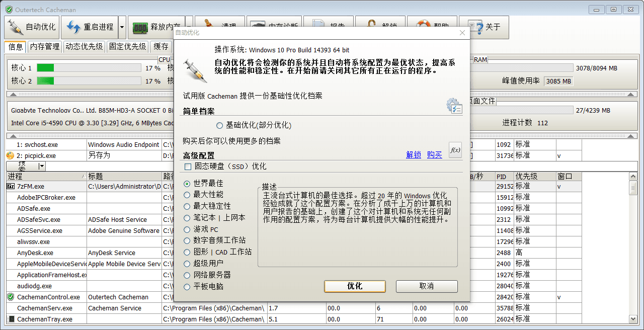Click the 关于 toolbar button
The width and height of the screenshot is (644, 330).
coord(484,27)
